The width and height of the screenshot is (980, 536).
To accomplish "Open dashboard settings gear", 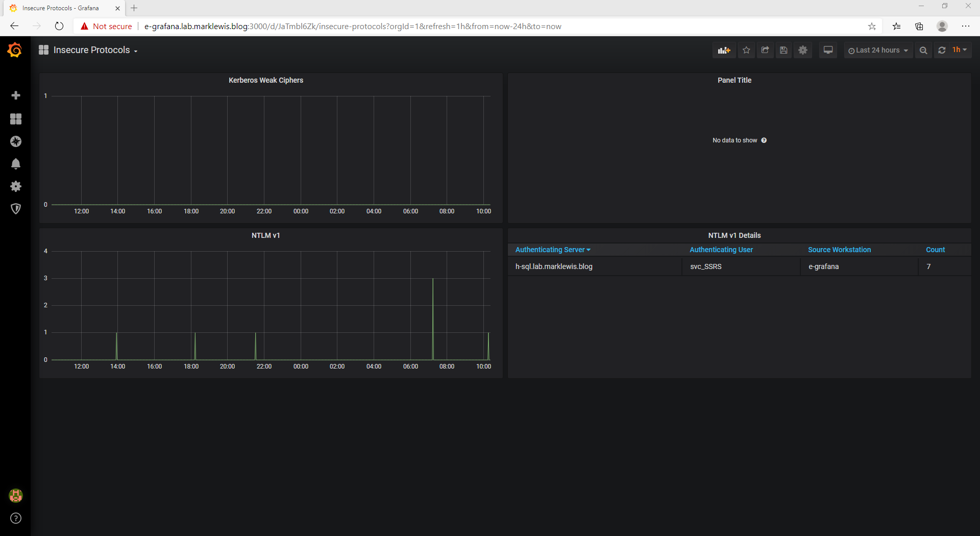I will click(802, 50).
